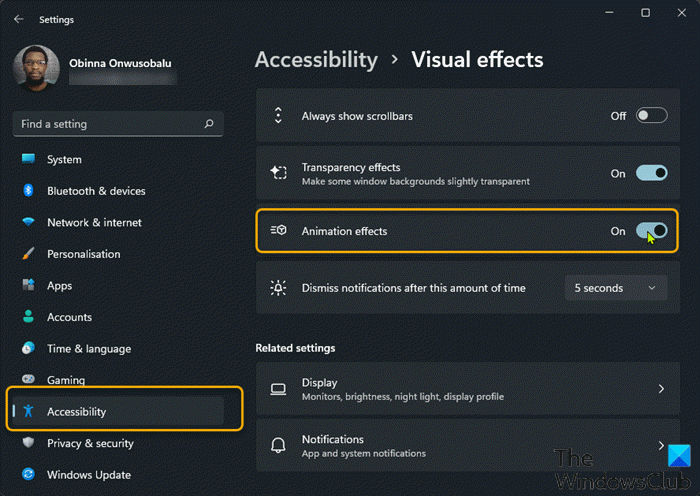This screenshot has height=496, width=700.
Task: Select the Network & internet icon
Action: tap(28, 223)
